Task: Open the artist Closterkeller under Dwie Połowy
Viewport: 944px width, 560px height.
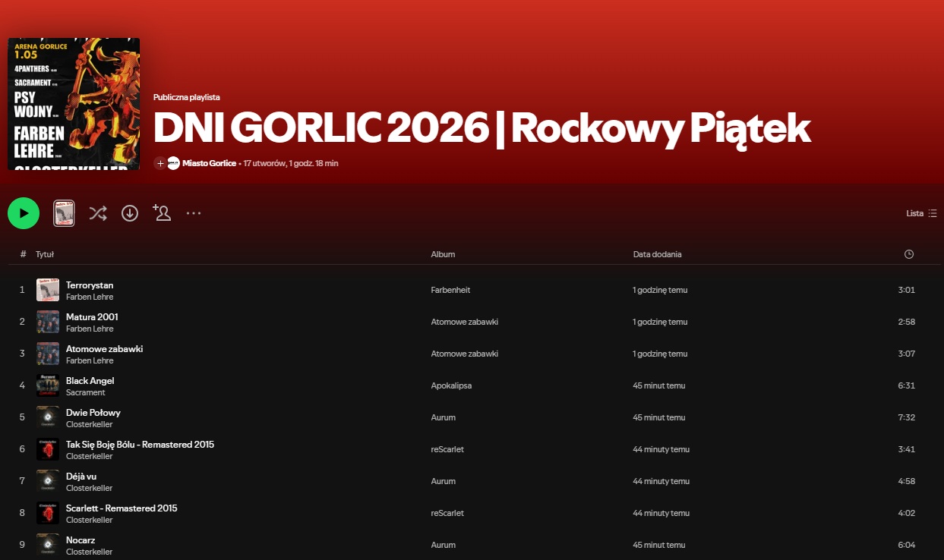Action: click(89, 424)
